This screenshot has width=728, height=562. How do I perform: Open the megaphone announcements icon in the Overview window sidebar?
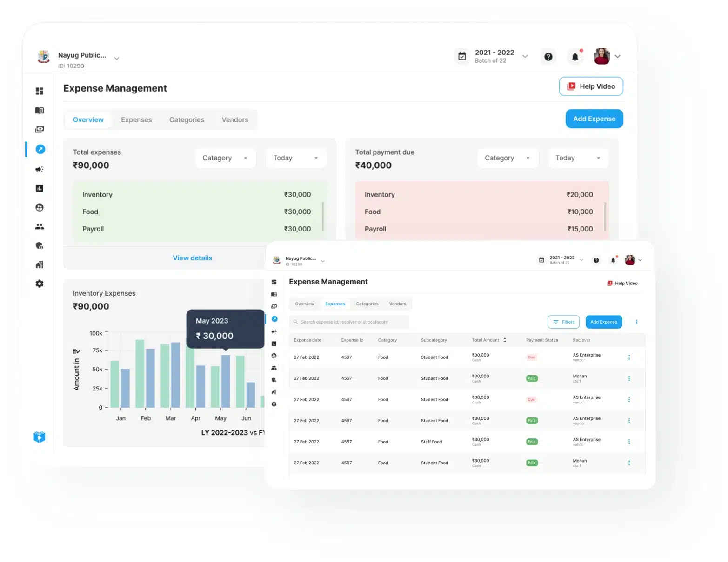coord(40,169)
